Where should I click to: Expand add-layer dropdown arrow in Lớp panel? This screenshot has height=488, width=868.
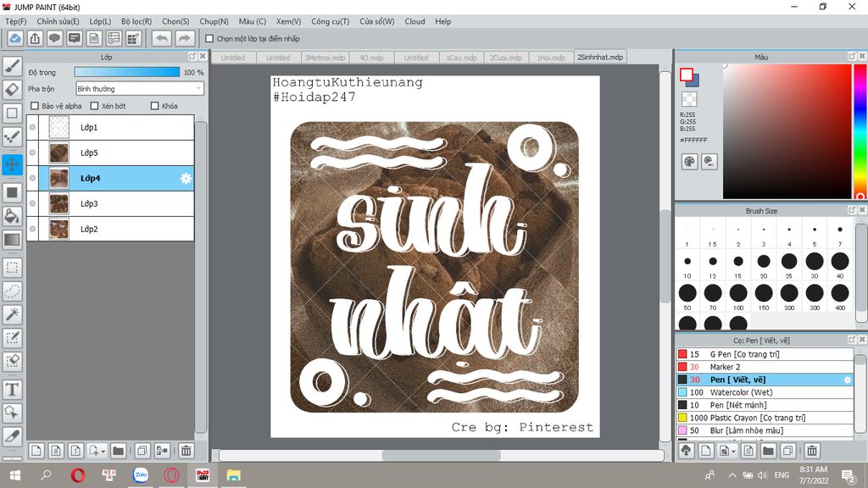pyautogui.click(x=103, y=452)
